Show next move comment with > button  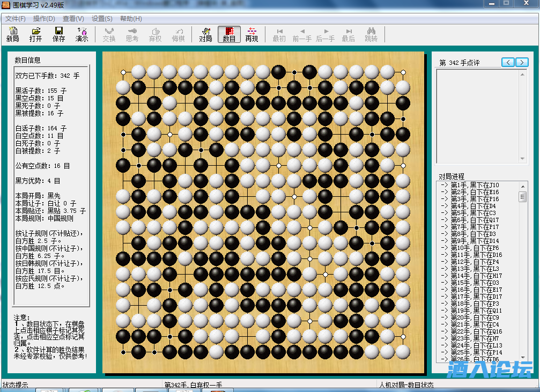(x=522, y=62)
